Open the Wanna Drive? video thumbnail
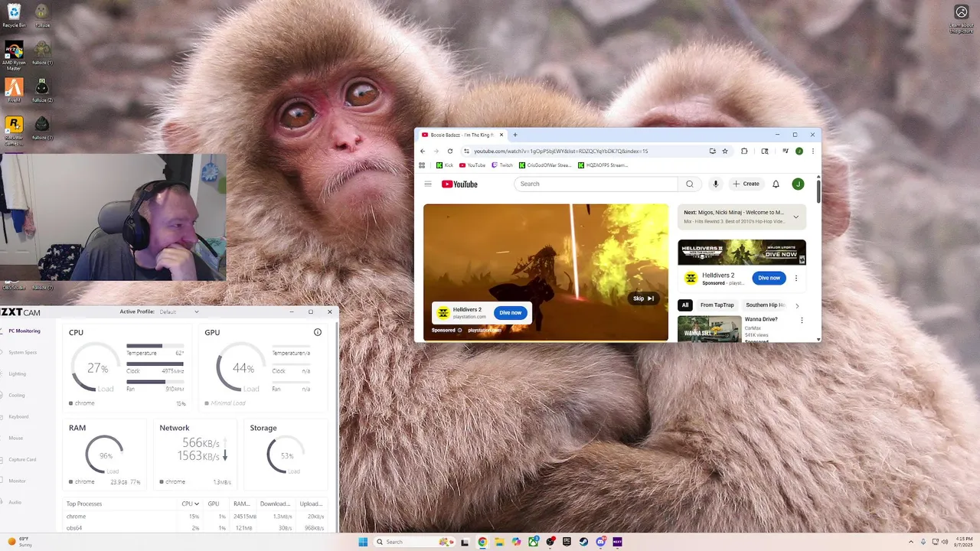 tap(709, 329)
